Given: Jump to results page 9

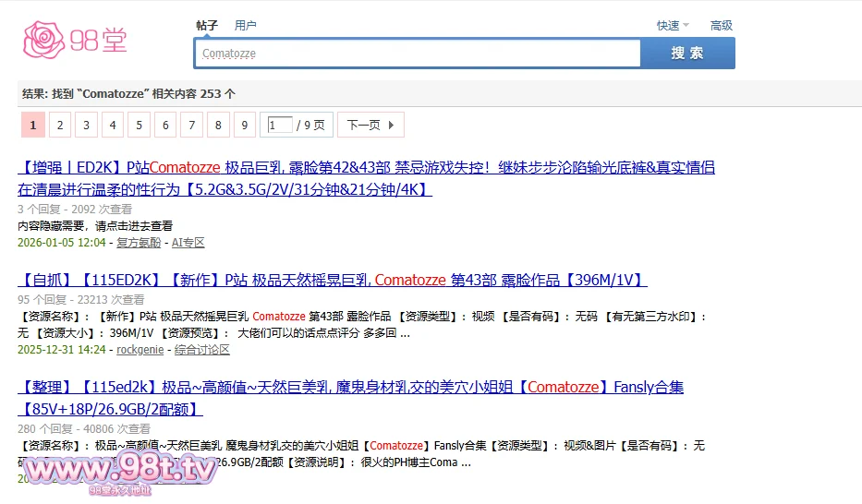Looking at the screenshot, I should 245,126.
